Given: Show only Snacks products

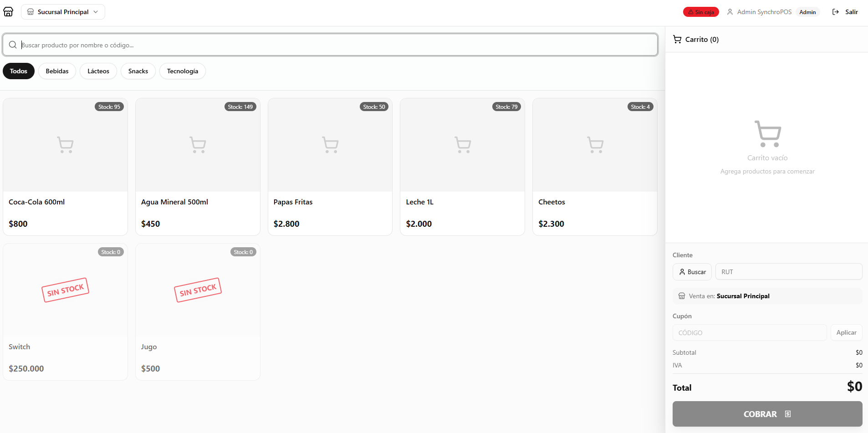Looking at the screenshot, I should click(x=138, y=71).
